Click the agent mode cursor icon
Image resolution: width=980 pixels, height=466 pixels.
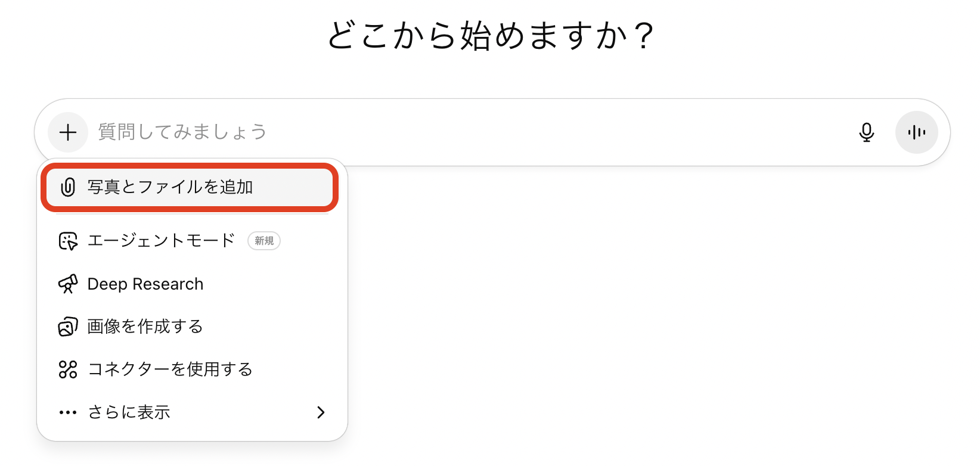pos(68,241)
